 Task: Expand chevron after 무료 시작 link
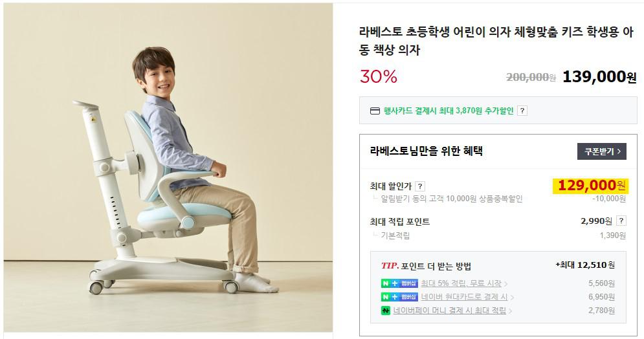coord(505,284)
